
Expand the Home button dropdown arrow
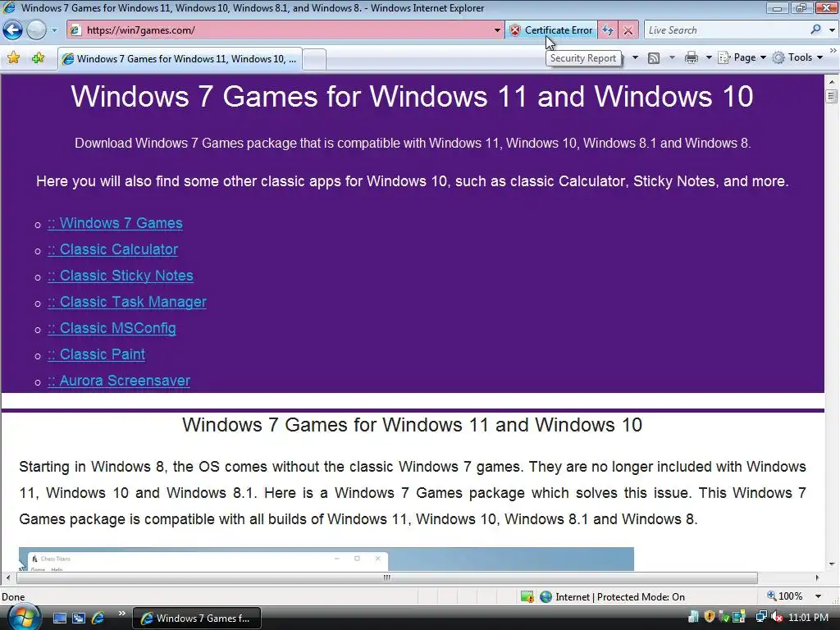636,57
